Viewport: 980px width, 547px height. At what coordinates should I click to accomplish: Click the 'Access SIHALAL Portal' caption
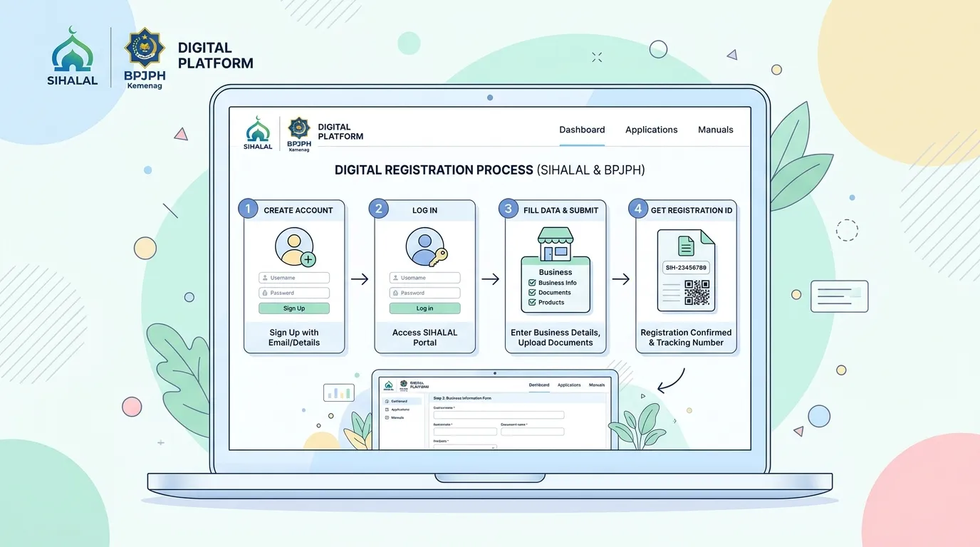[x=425, y=338]
